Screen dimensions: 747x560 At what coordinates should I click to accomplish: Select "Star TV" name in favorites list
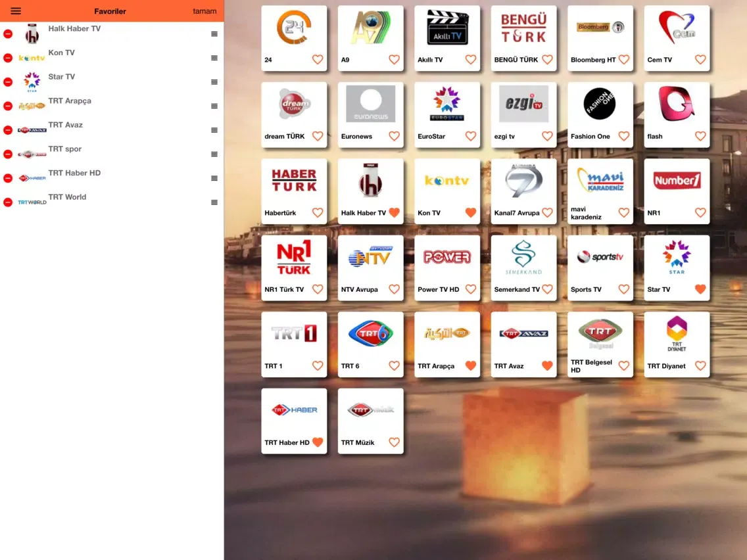(61, 77)
